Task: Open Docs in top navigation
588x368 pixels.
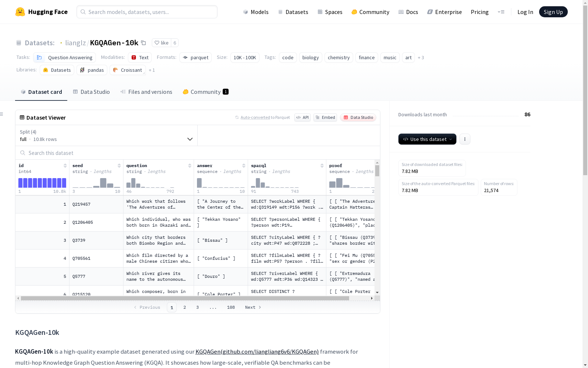Action: pos(408,12)
